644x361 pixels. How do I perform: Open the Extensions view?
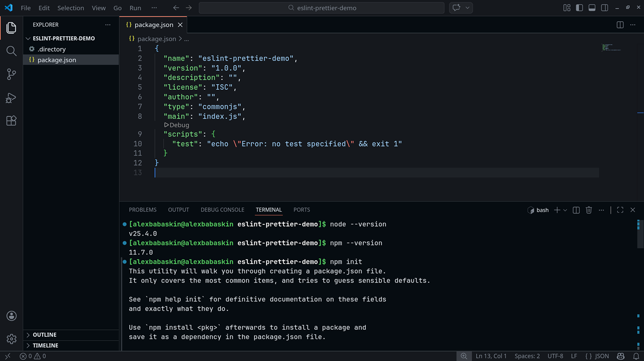pyautogui.click(x=11, y=121)
